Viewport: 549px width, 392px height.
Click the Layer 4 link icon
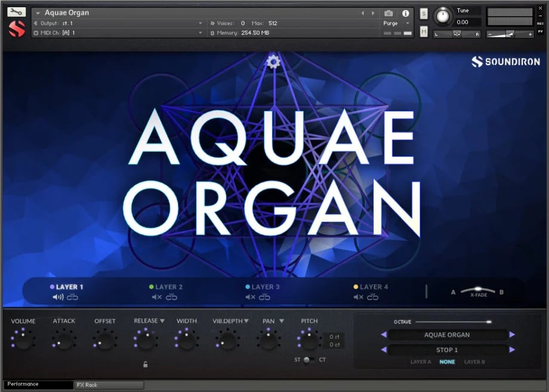point(373,297)
